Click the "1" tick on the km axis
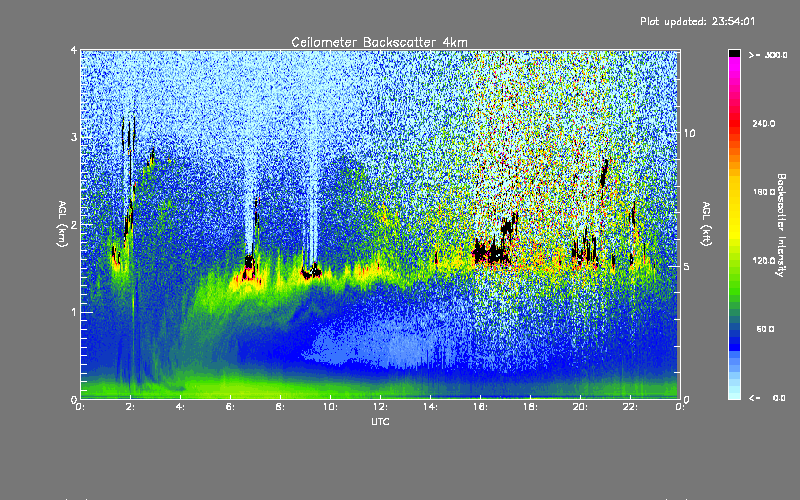The height and width of the screenshot is (500, 800). click(x=74, y=312)
